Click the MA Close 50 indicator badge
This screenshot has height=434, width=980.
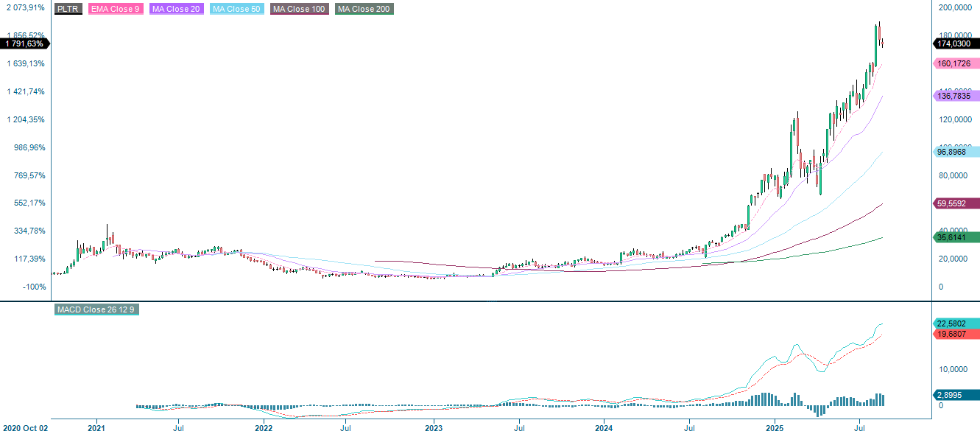236,10
